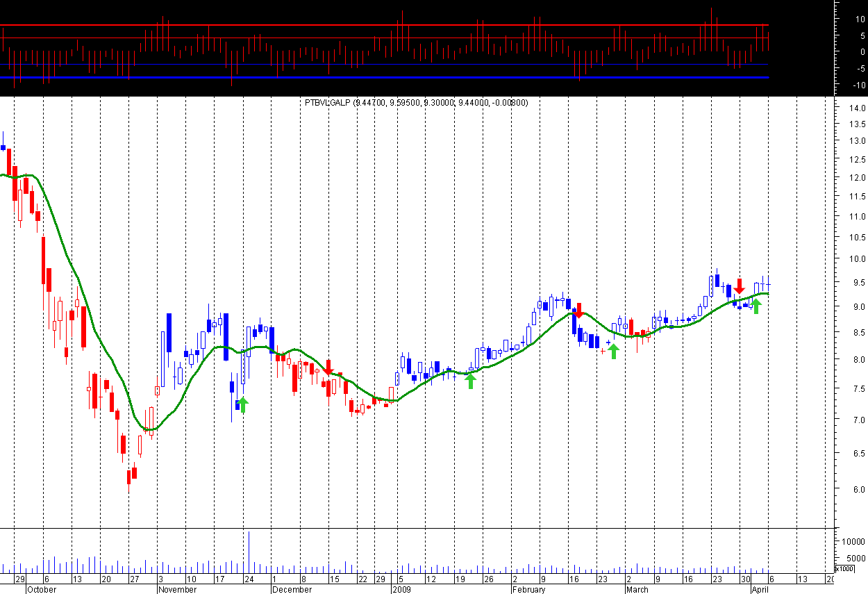Image resolution: width=868 pixels, height=594 pixels.
Task: Click price axis value 6.0
Action: coord(858,489)
